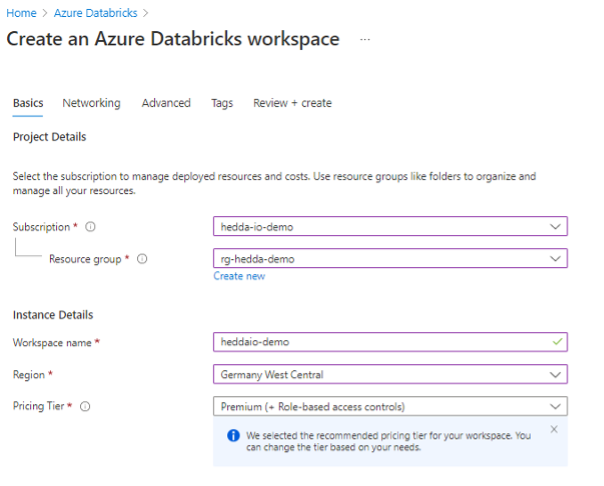
Task: Open the Region dropdown
Action: 555,375
